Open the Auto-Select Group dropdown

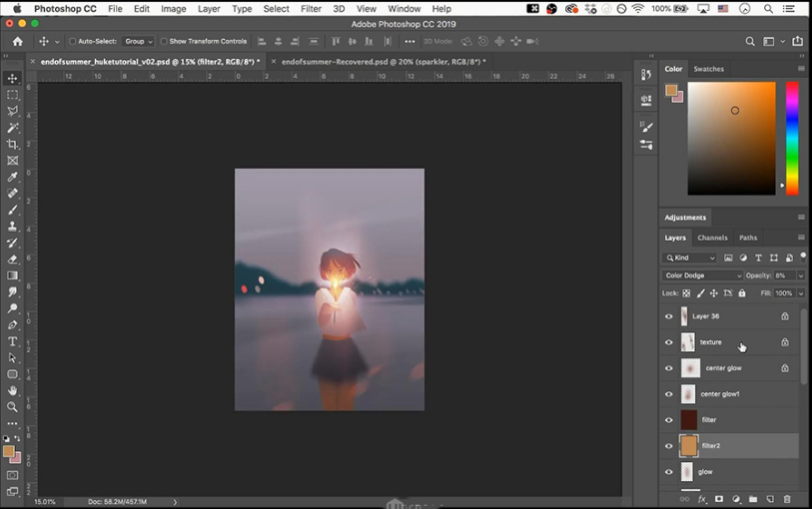click(x=138, y=42)
